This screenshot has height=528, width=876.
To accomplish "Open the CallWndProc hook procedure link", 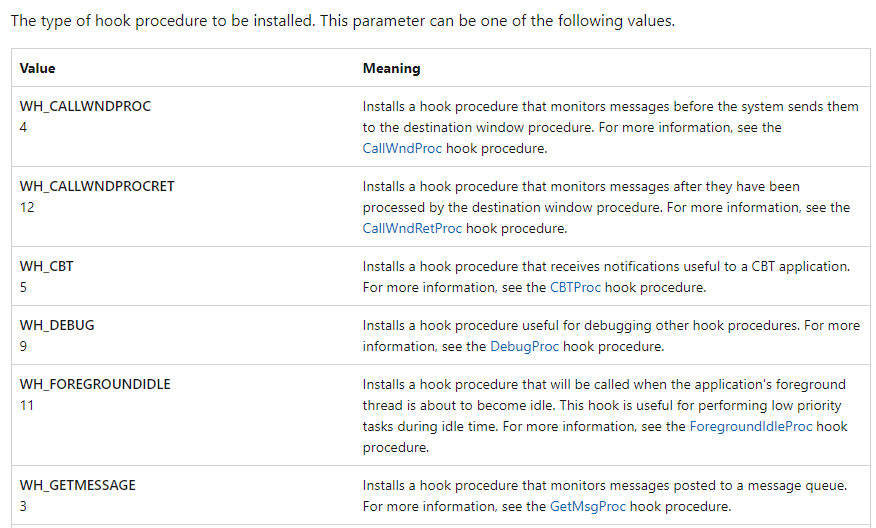I will click(402, 148).
